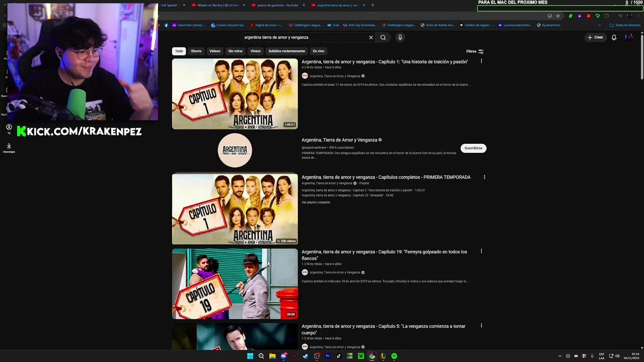Click the channel verified name under Capítulo 19
The image size is (644, 362).
pos(335,273)
